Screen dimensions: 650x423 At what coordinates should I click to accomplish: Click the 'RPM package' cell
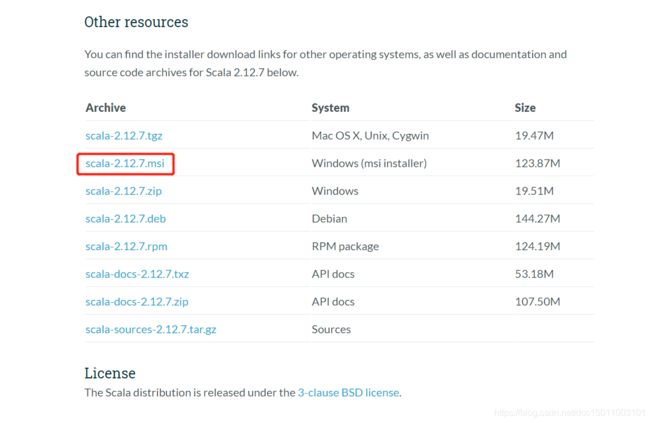coord(345,246)
